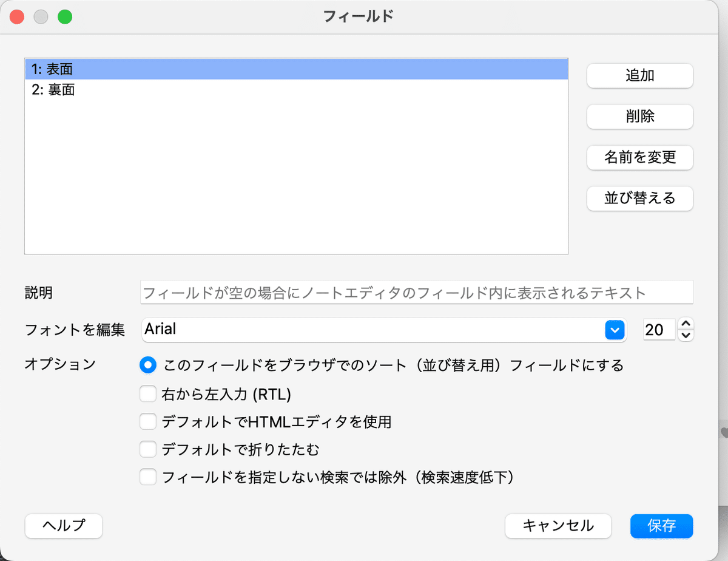
Task: Open the Arial font dropdown
Action: tap(615, 330)
